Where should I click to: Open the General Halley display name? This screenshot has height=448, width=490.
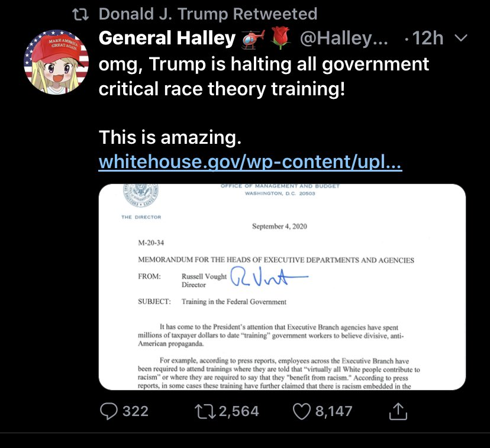coord(167,38)
